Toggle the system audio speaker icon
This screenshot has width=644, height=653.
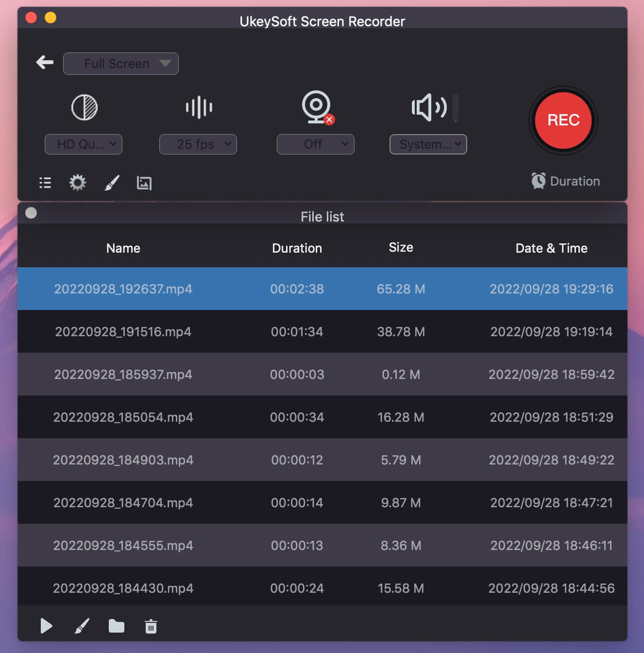tap(428, 107)
